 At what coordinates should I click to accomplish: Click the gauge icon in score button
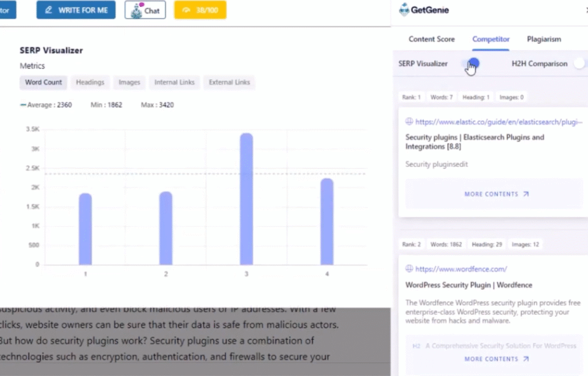point(187,10)
